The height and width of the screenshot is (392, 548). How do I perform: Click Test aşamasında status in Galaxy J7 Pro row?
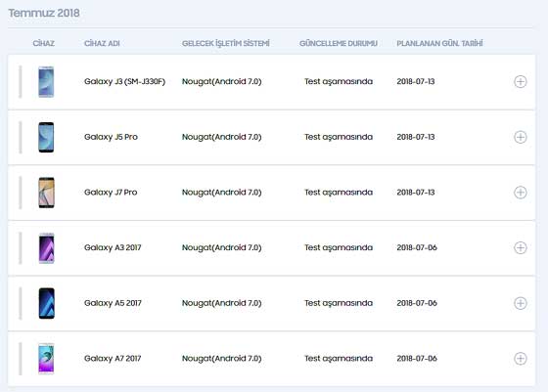click(x=339, y=193)
